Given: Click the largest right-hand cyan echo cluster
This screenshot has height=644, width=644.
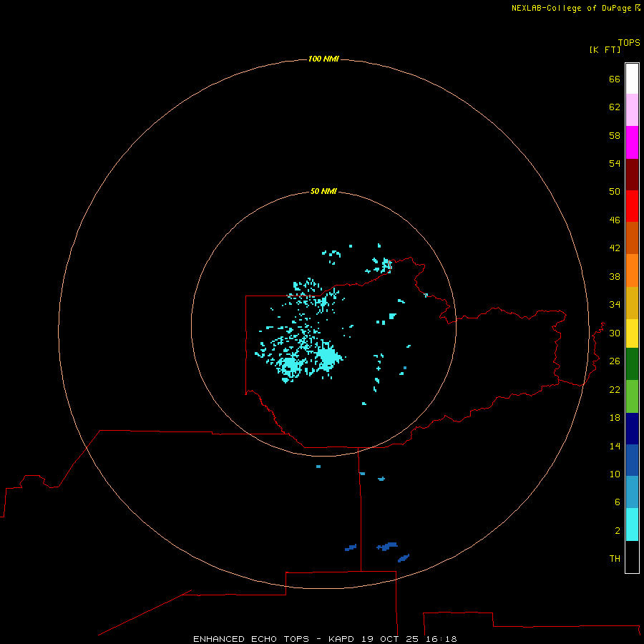Looking at the screenshot, I should tap(328, 357).
